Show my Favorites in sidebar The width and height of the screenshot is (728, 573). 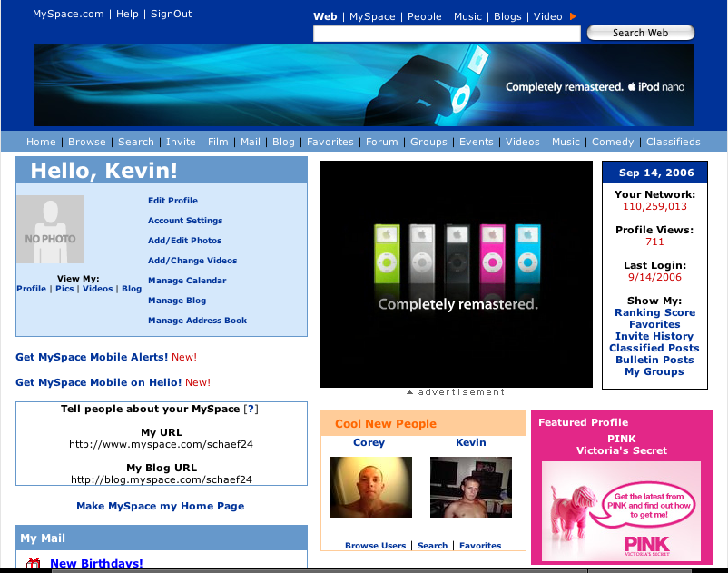tap(654, 324)
